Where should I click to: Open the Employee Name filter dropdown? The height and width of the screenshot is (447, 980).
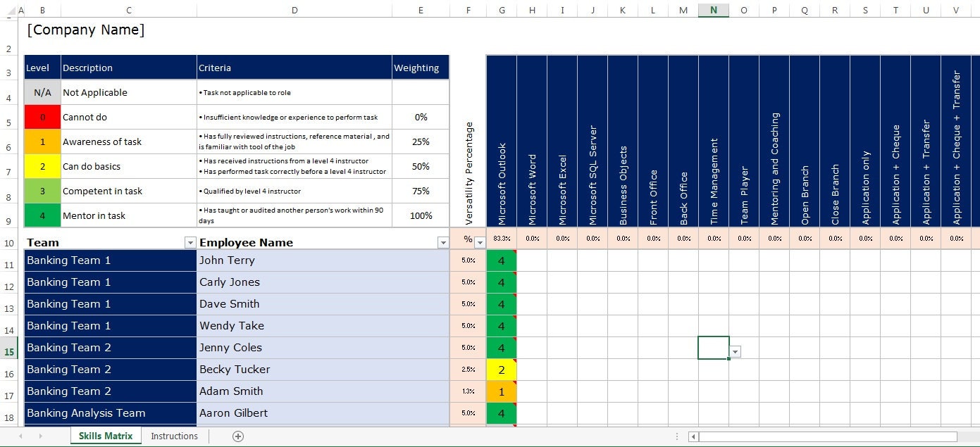(x=443, y=243)
